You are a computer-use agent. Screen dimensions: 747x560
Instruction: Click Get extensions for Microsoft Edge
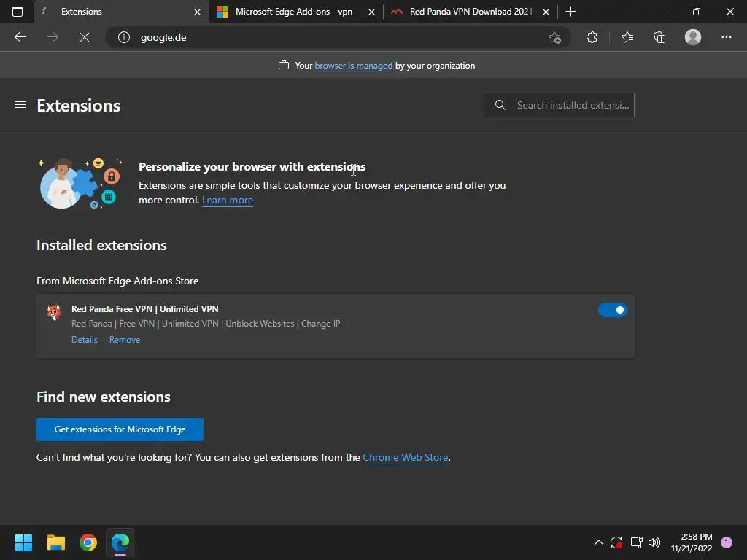pos(120,429)
